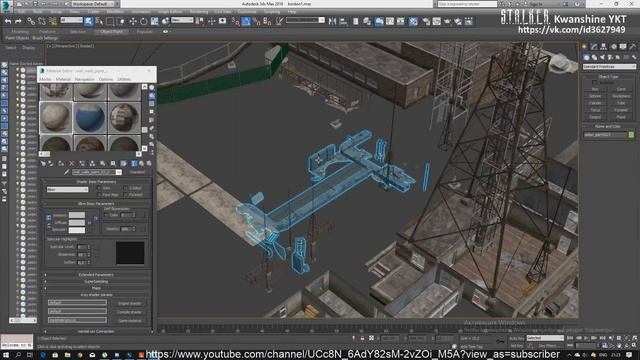Click the Ambient color swatch
Image resolution: width=640 pixels, height=360 pixels.
click(77, 215)
